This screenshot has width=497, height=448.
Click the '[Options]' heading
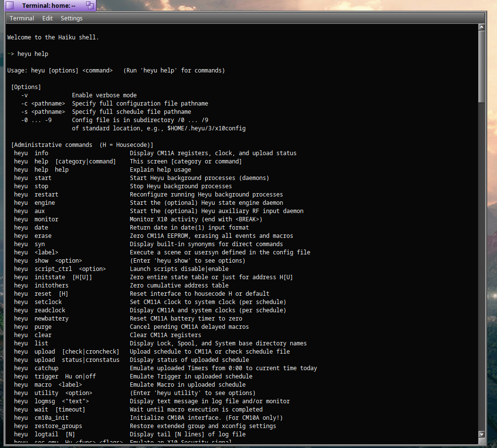pyautogui.click(x=26, y=87)
